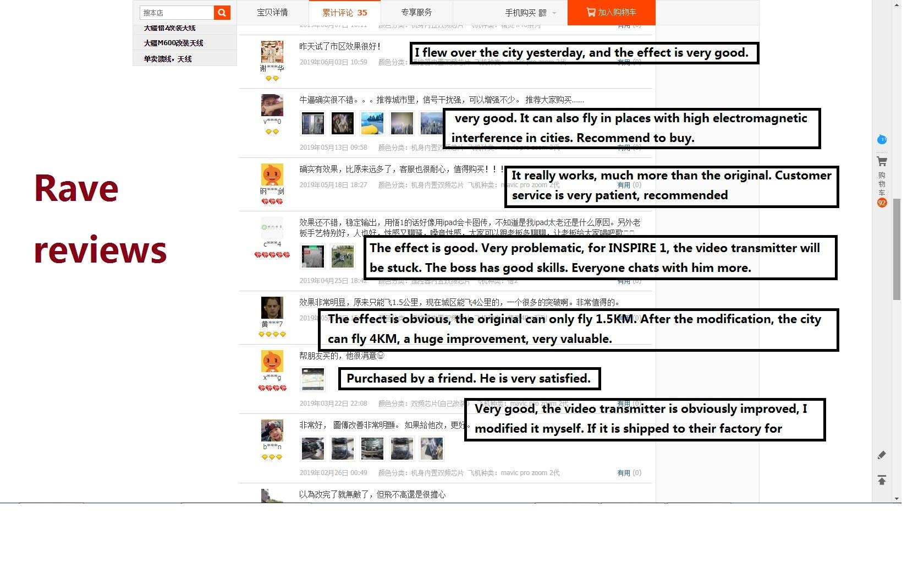
Task: Open the 宝贝详情 tab
Action: pos(272,13)
